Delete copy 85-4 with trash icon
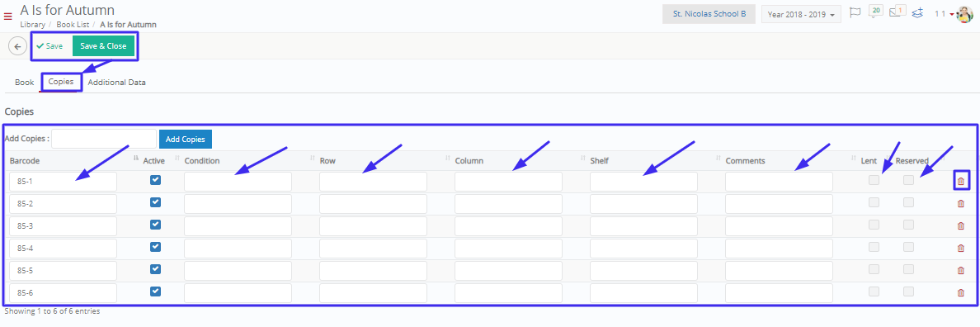Viewport: 980px width, 327px height. (961, 249)
